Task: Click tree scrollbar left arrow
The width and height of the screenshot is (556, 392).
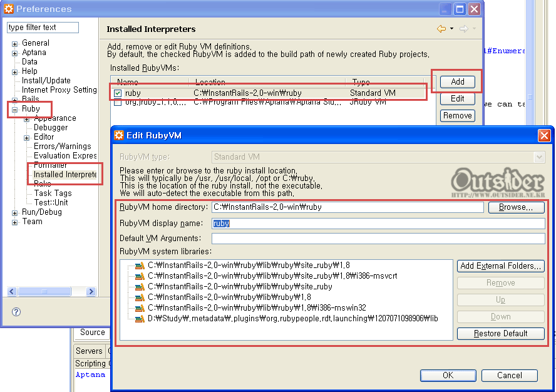Action: [12, 291]
